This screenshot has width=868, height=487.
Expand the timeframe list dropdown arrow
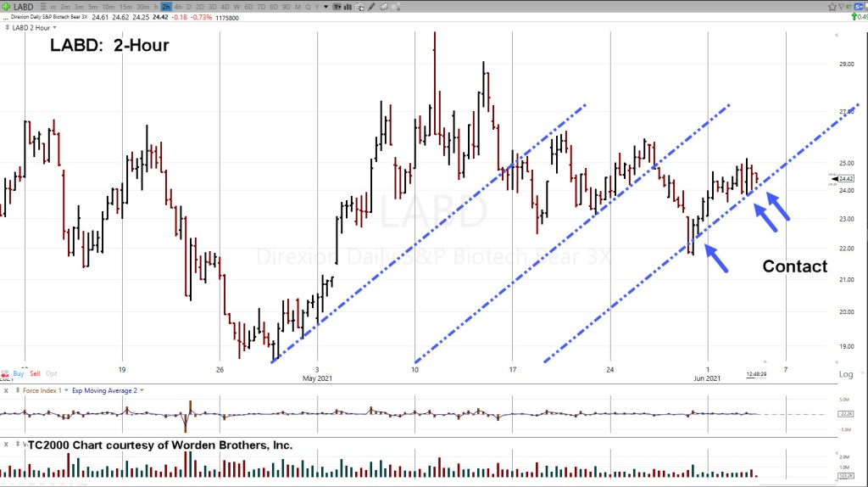point(326,7)
